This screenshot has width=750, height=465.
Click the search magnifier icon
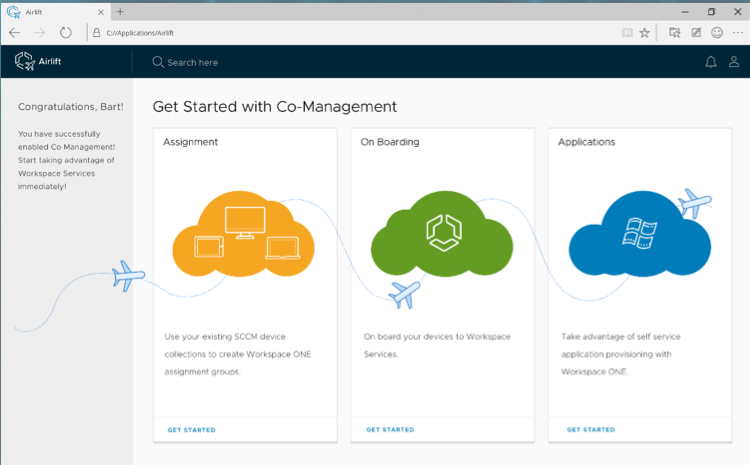pos(158,62)
